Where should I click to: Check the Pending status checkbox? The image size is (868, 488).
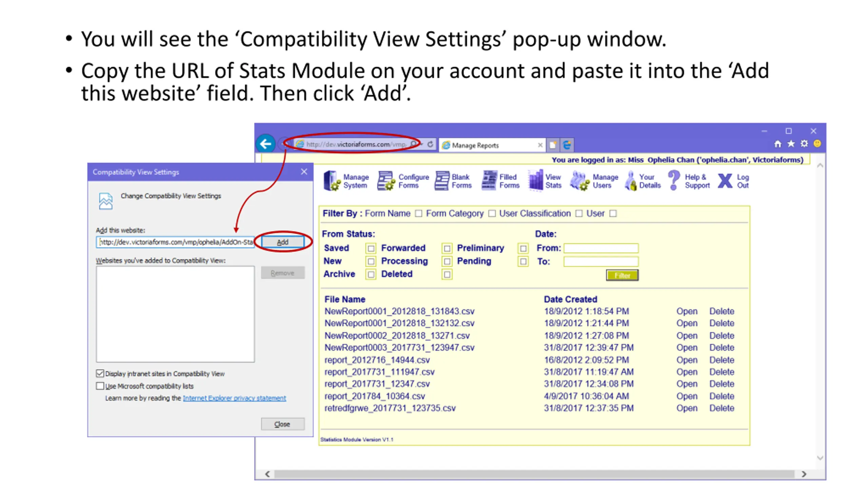point(523,261)
